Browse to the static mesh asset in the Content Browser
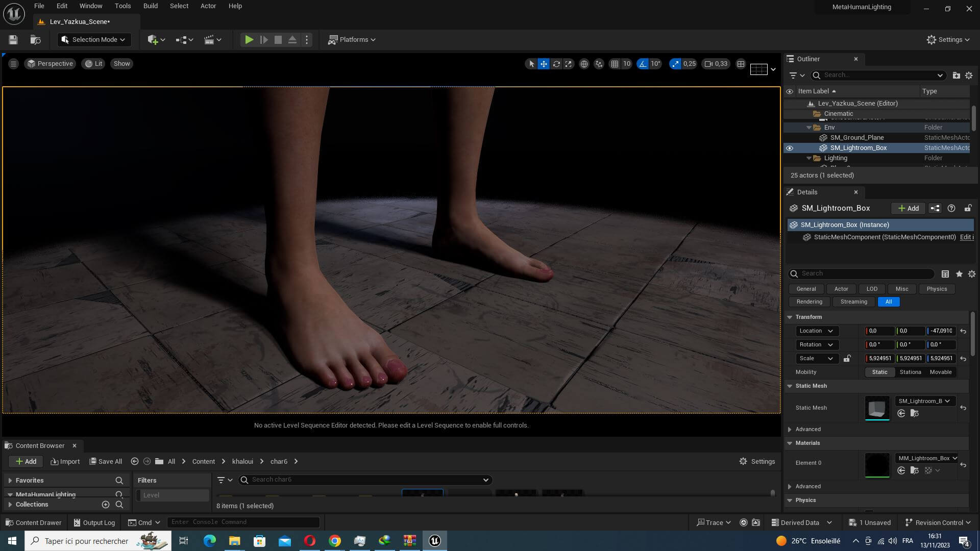The height and width of the screenshot is (551, 980). tap(914, 413)
